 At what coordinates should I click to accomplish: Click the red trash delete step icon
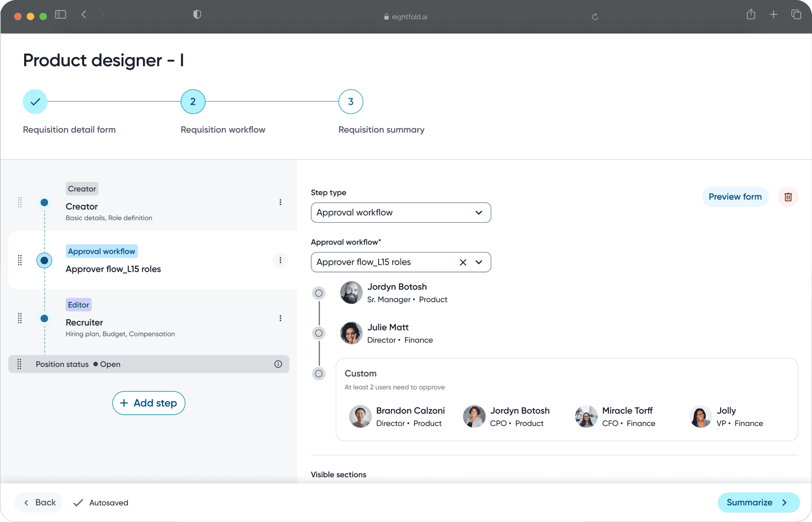pos(788,197)
